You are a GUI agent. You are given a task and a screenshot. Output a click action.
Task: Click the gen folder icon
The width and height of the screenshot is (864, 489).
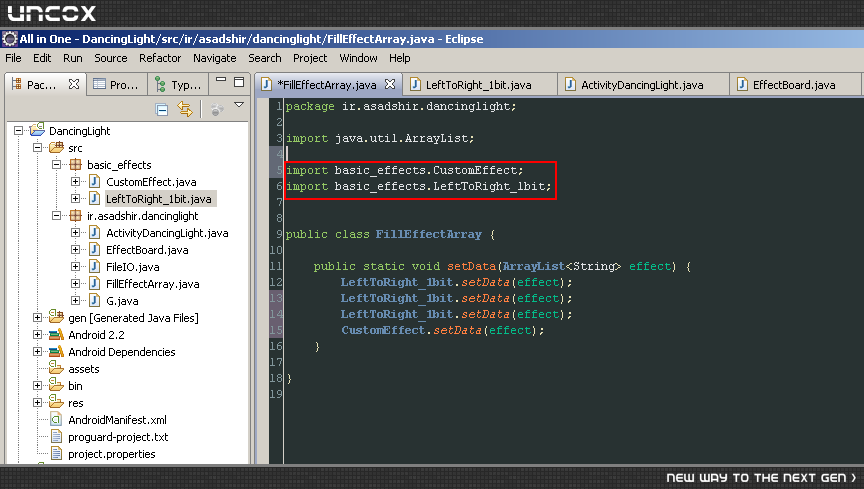[56, 317]
